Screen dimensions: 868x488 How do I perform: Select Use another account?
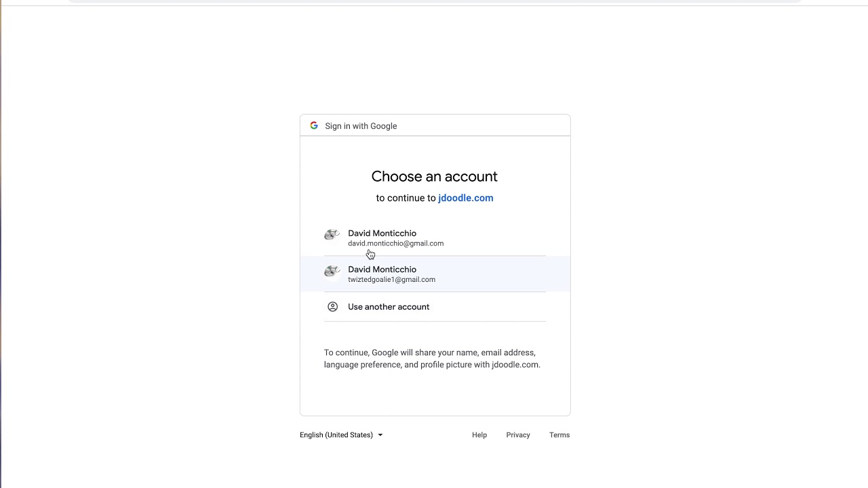click(x=389, y=307)
